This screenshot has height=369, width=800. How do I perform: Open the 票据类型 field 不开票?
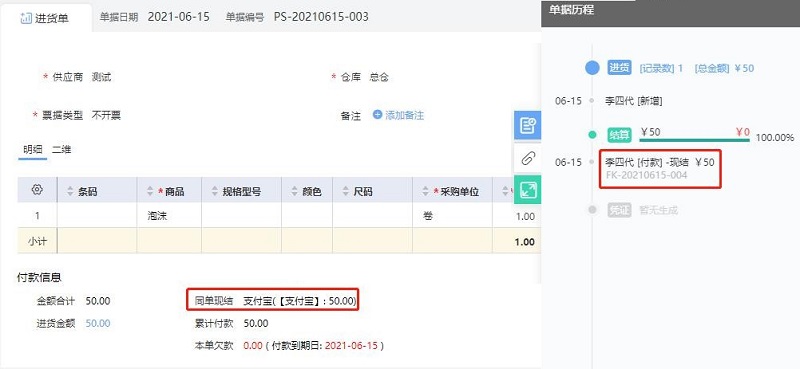click(x=106, y=115)
